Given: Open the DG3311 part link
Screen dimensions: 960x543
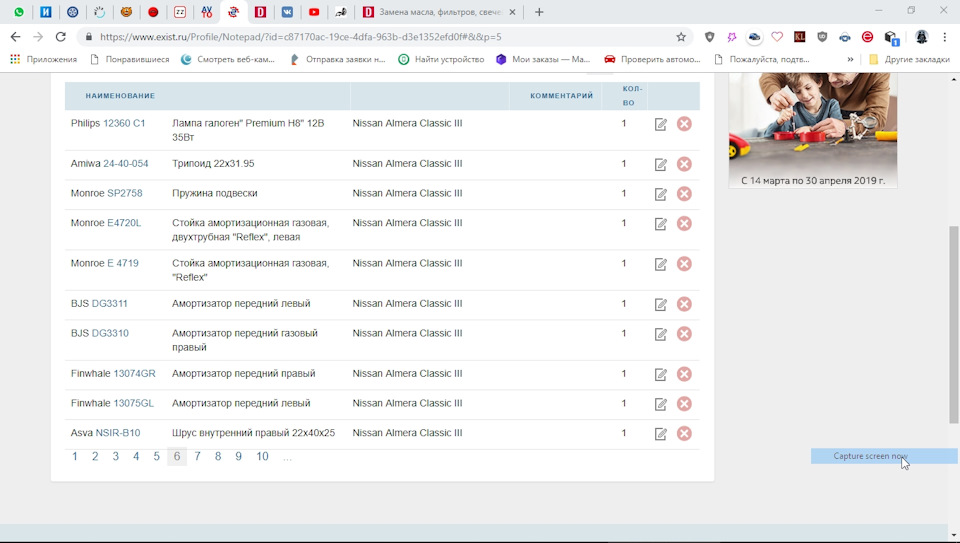Looking at the screenshot, I should pyautogui.click(x=109, y=304).
